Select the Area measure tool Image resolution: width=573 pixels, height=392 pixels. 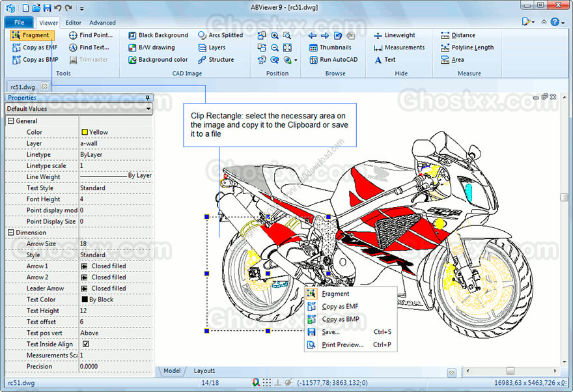(453, 59)
